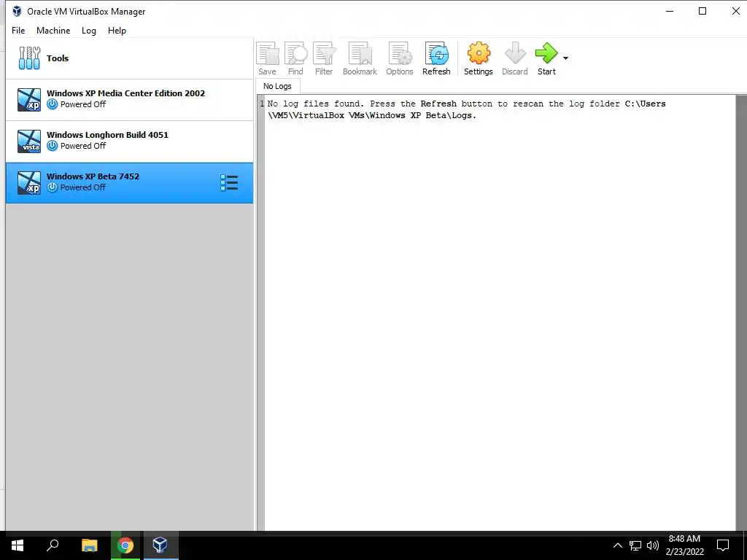Expand the Start button dropdown arrow
Screen dimensions: 747x560
[x=565, y=58]
